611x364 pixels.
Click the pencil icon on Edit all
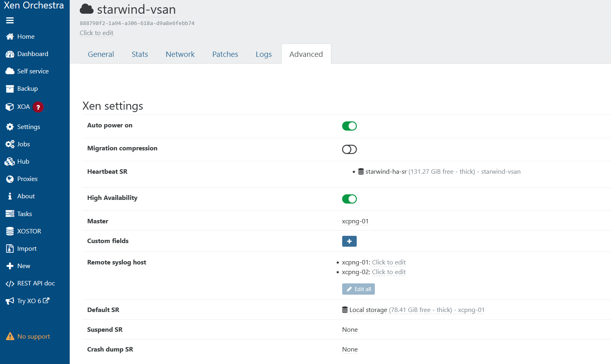point(349,289)
